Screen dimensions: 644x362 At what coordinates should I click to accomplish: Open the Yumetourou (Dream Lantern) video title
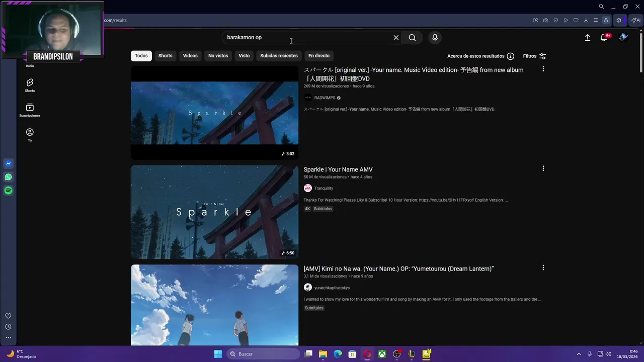click(x=398, y=269)
